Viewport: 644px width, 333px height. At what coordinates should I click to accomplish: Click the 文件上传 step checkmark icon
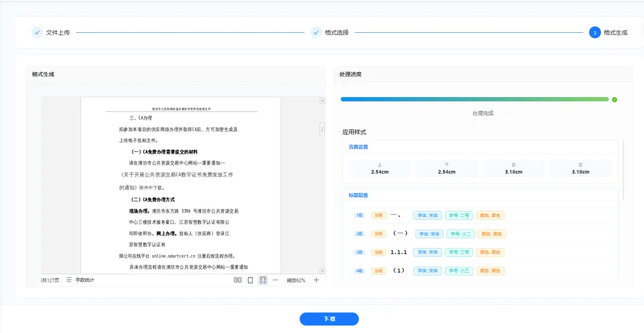pyautogui.click(x=37, y=32)
